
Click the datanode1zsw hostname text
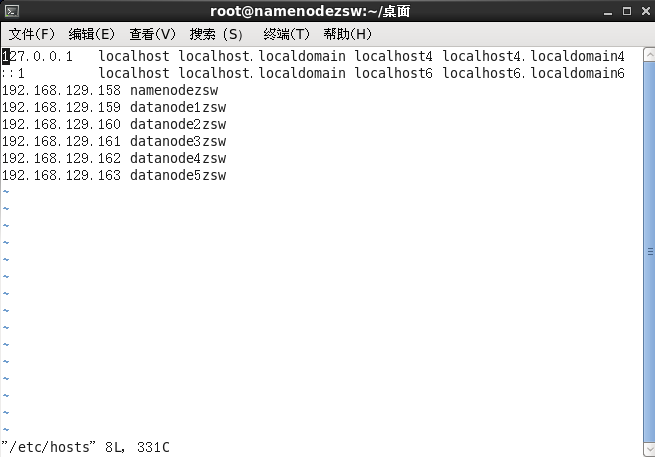(x=178, y=107)
